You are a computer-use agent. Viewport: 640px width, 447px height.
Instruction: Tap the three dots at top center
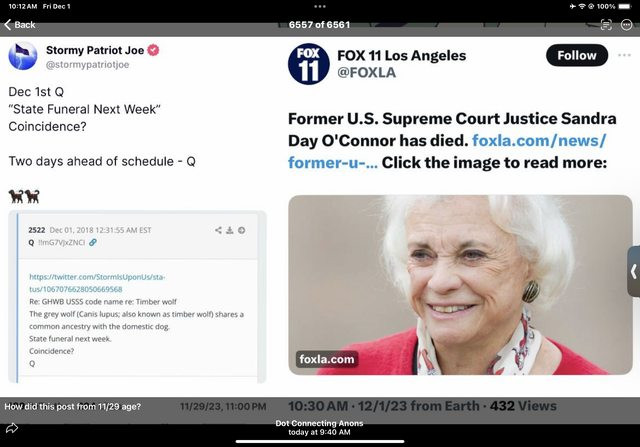coord(320,7)
